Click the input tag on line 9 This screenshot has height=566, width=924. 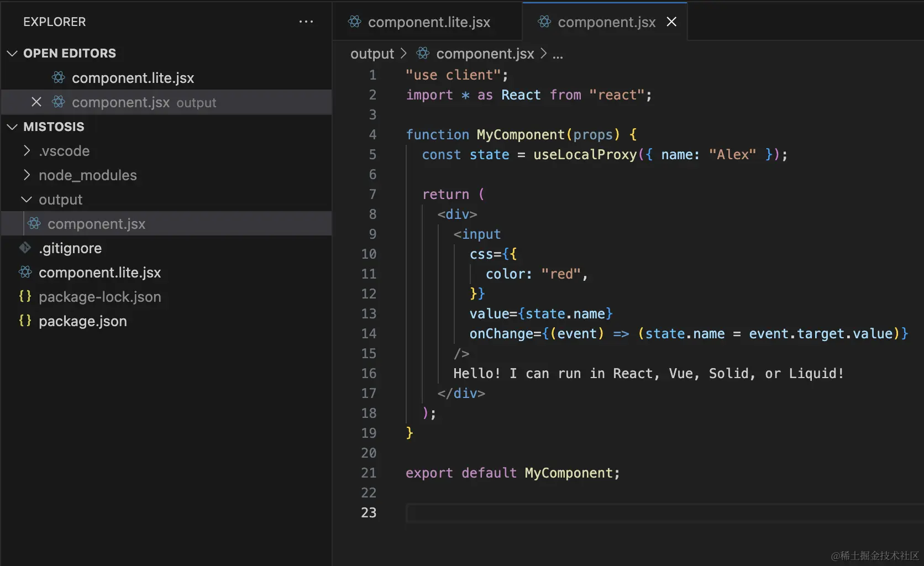click(x=477, y=234)
